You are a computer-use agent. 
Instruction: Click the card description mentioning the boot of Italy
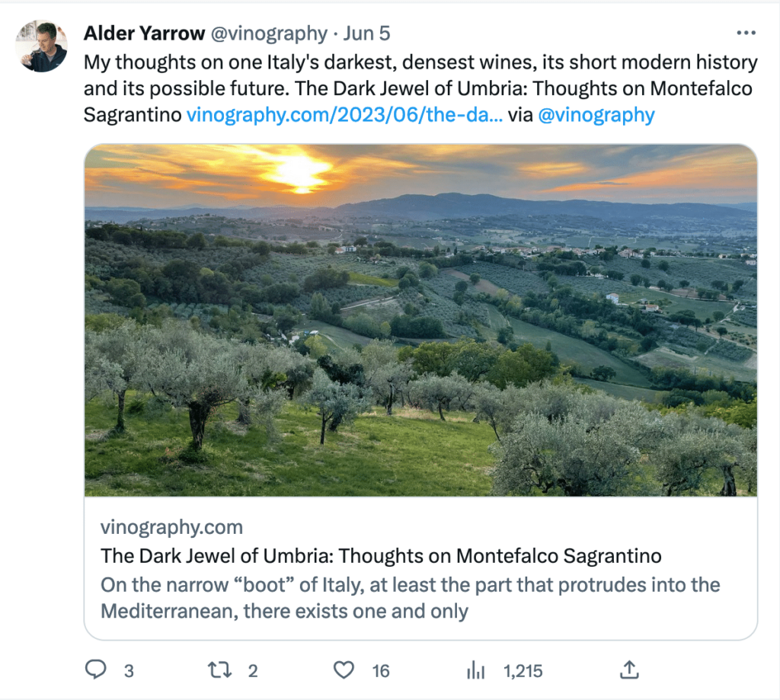pos(410,598)
